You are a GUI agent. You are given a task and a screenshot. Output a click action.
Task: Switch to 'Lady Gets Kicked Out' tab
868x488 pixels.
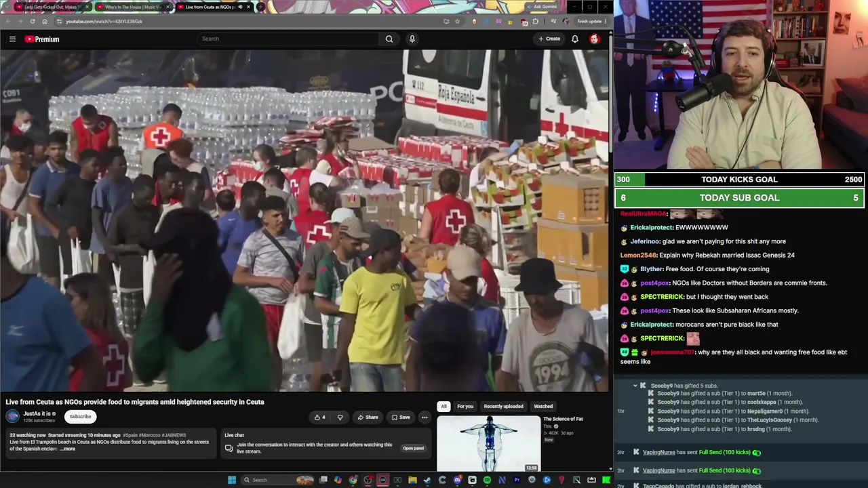pos(52,7)
